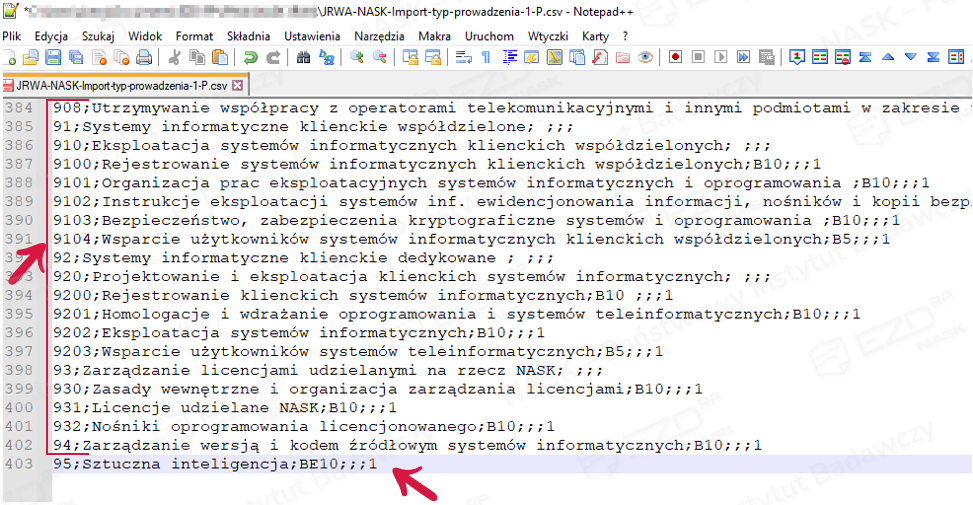The height and width of the screenshot is (505, 973).
Task: Open the Ustawienia menu
Action: tap(311, 36)
